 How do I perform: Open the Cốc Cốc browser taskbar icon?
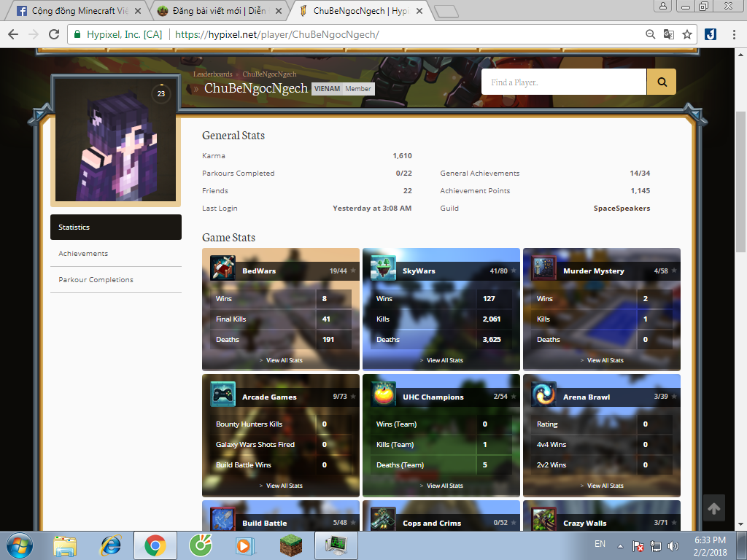point(201,545)
